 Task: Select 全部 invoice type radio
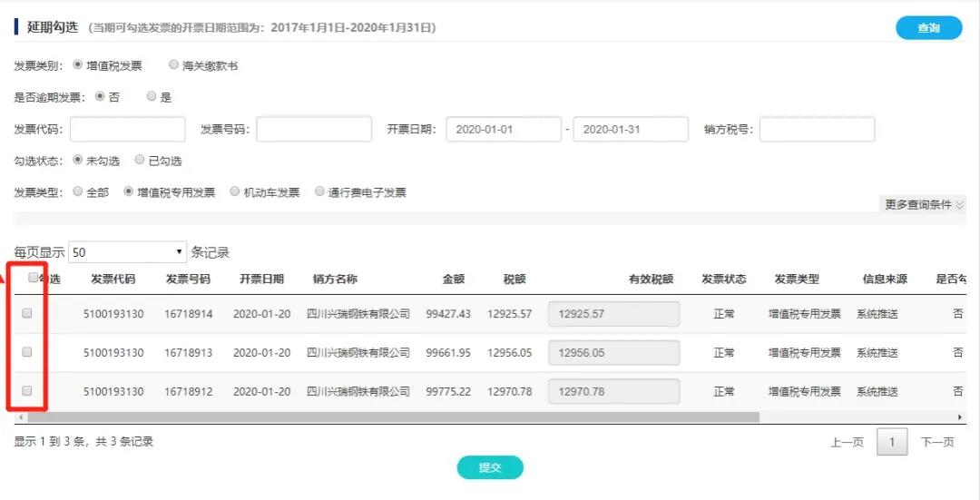click(x=77, y=192)
